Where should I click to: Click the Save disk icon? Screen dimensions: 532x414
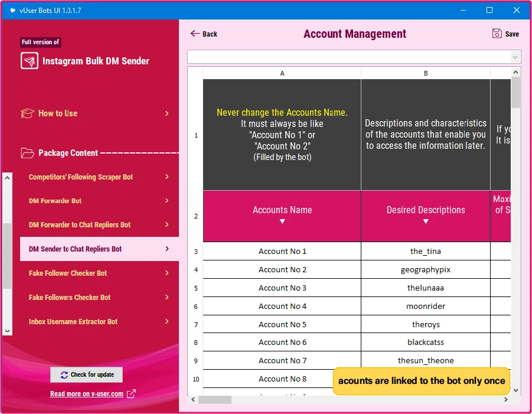click(497, 33)
